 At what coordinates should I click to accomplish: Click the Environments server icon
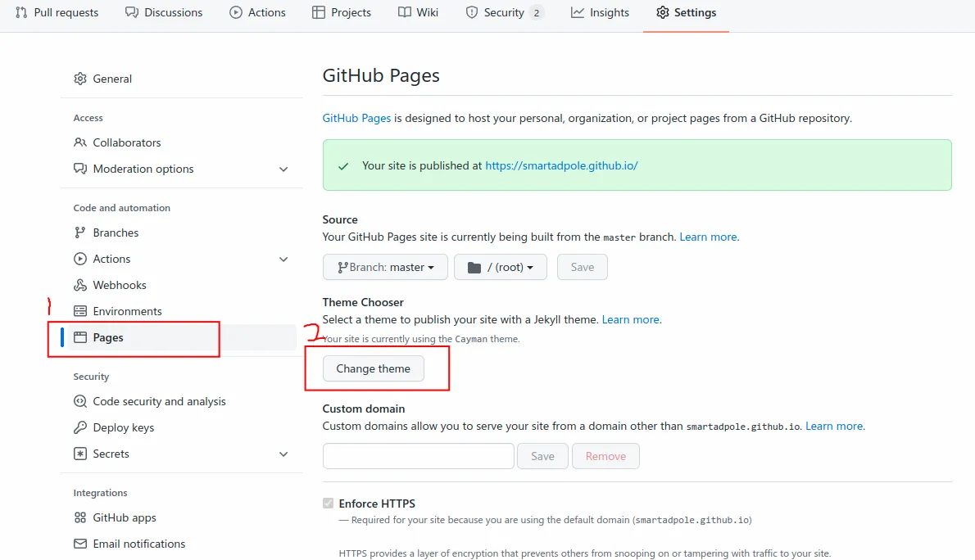[x=80, y=311]
